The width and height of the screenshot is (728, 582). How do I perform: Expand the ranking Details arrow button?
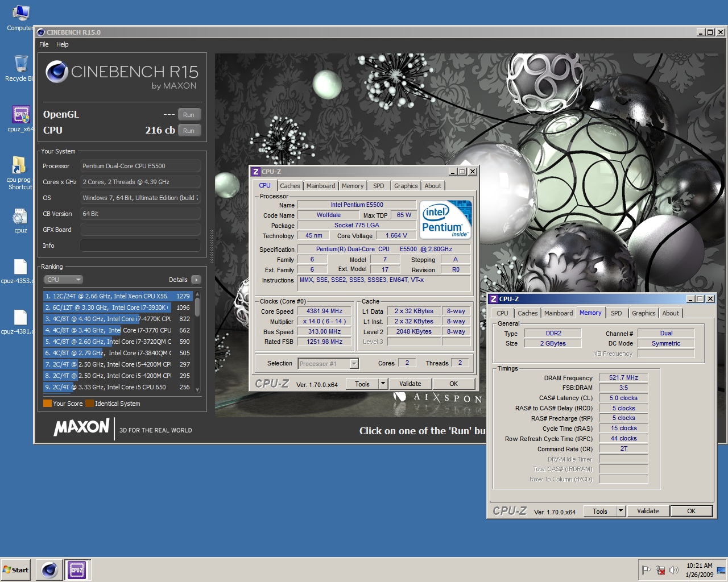[x=196, y=280]
